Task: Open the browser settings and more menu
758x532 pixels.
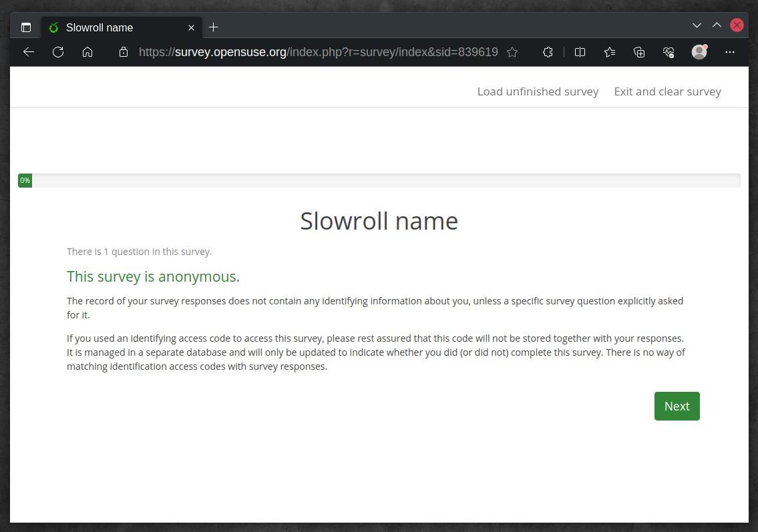Action: (x=730, y=52)
